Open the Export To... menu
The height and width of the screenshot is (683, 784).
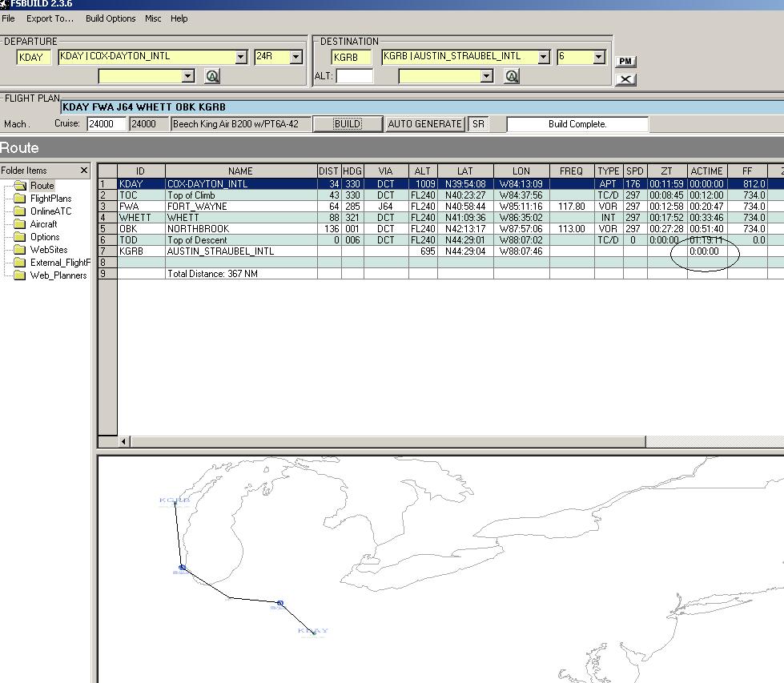[50, 18]
